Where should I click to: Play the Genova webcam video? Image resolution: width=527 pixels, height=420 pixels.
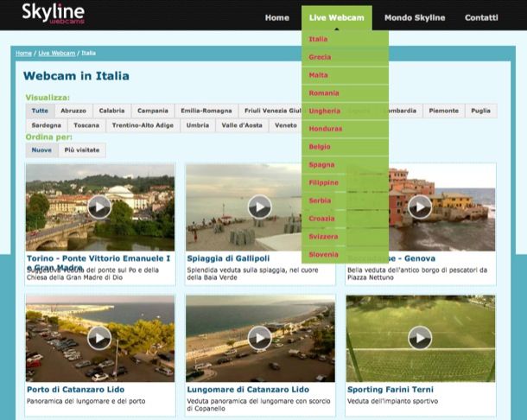coord(420,207)
